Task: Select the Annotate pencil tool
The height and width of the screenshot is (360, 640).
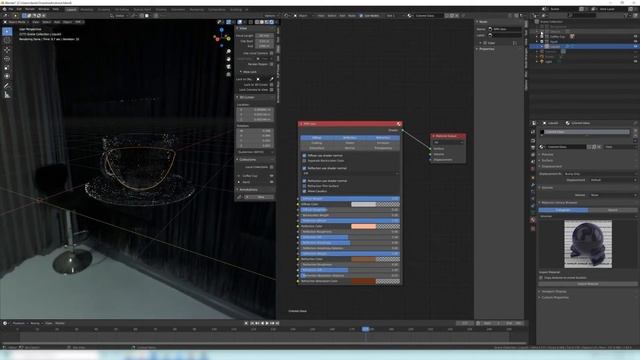Action: (x=7, y=86)
